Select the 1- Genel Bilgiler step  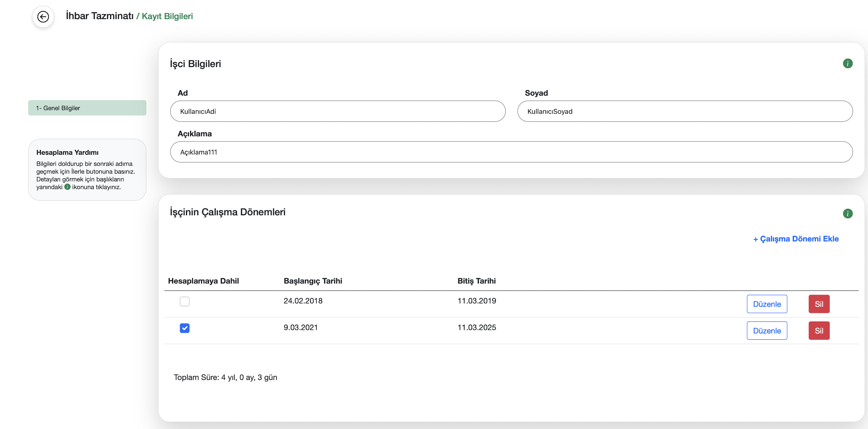(87, 108)
